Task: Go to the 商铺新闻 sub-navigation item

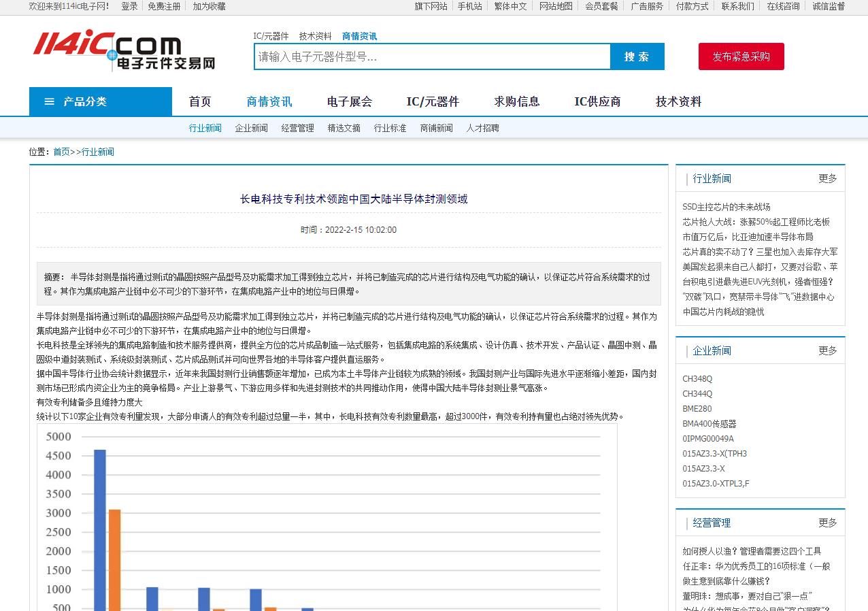Action: coord(436,128)
